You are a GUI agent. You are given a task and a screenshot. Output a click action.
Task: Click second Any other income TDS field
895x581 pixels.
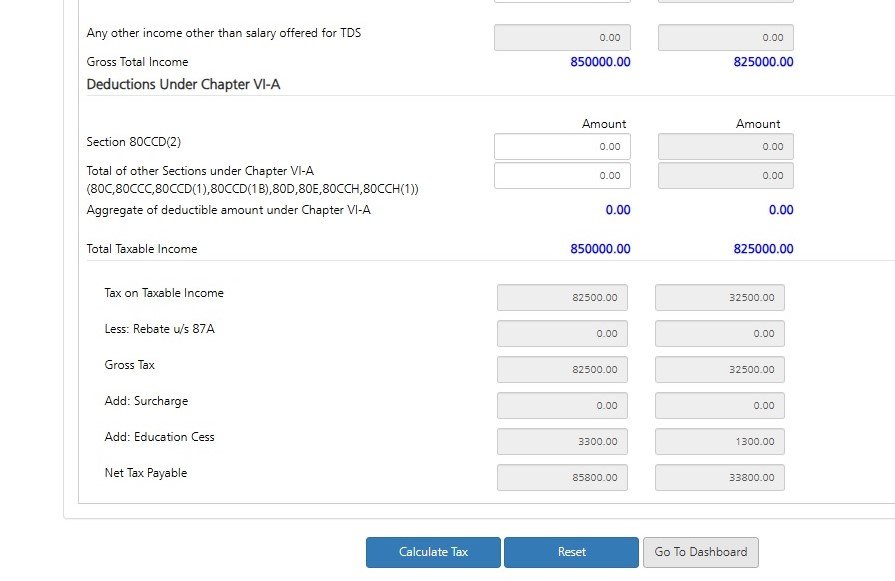[725, 38]
